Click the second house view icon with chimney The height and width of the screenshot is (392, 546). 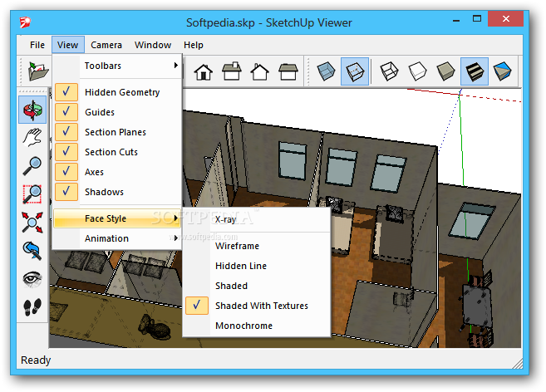tap(232, 71)
